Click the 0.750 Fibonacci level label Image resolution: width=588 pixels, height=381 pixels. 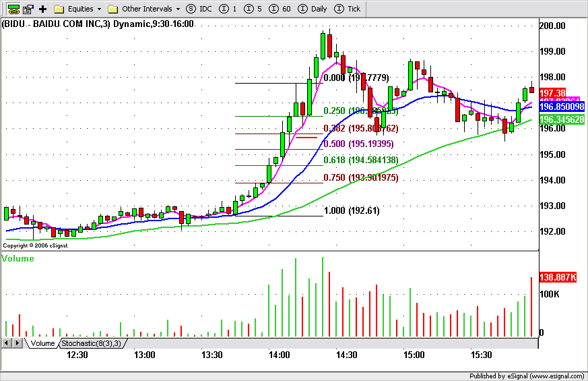tap(360, 177)
